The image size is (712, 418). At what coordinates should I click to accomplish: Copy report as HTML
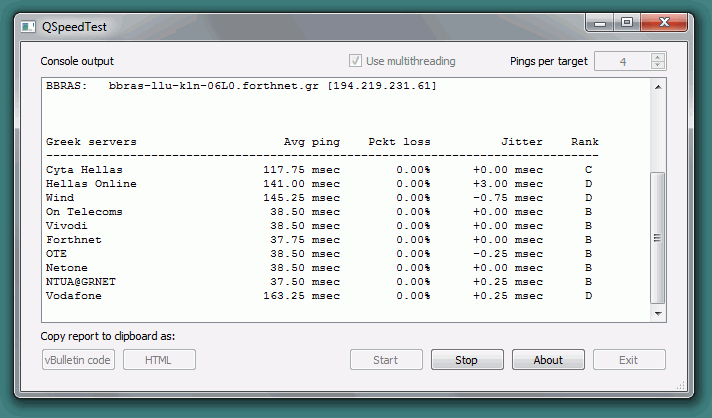[x=159, y=360]
